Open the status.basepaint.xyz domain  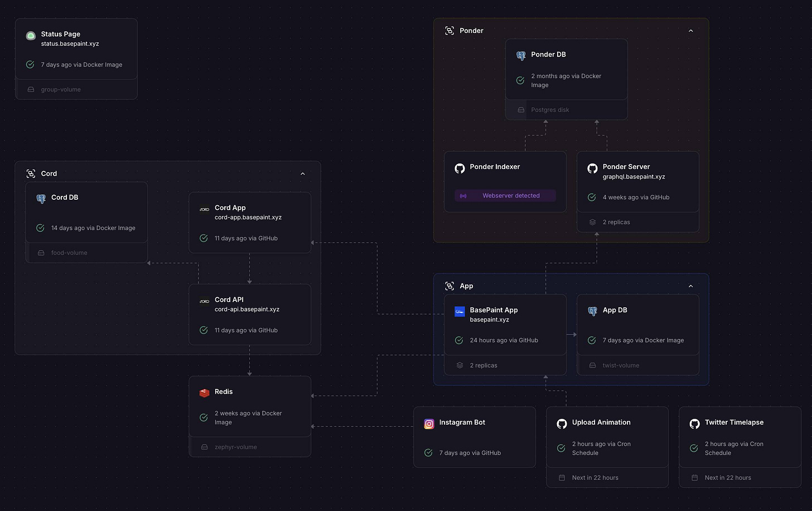pyautogui.click(x=70, y=44)
